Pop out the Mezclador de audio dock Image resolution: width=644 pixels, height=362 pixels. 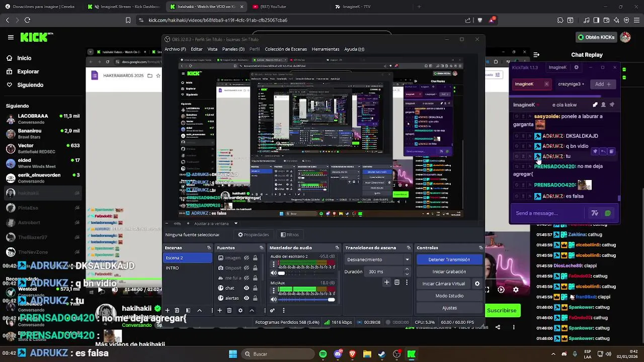[x=337, y=247]
